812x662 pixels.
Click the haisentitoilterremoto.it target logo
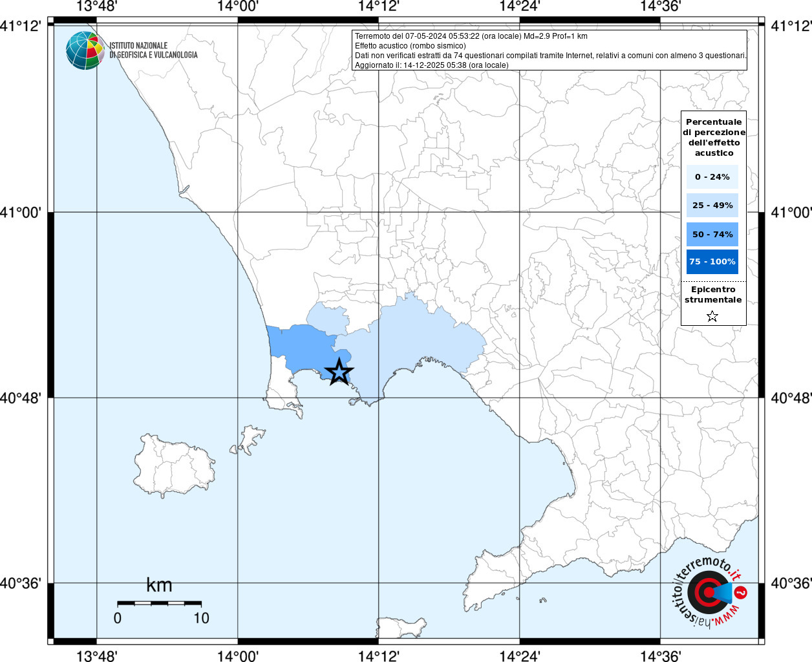[709, 592]
